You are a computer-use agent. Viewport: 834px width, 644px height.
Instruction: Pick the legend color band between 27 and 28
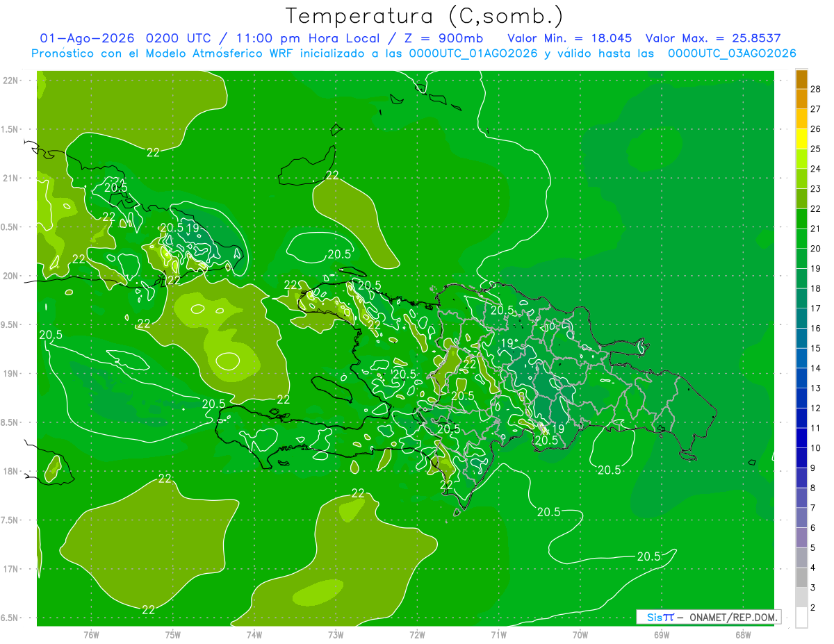coord(802,99)
